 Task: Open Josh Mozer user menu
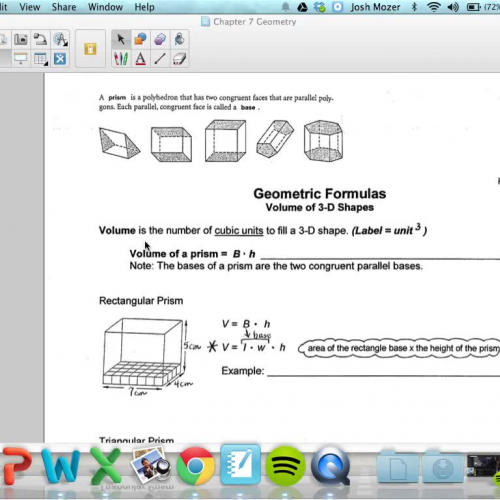click(x=375, y=7)
